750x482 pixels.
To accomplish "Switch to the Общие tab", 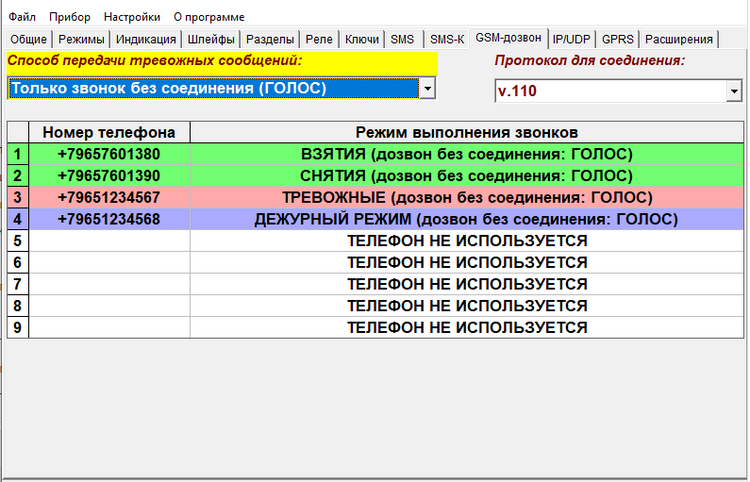I will [29, 40].
